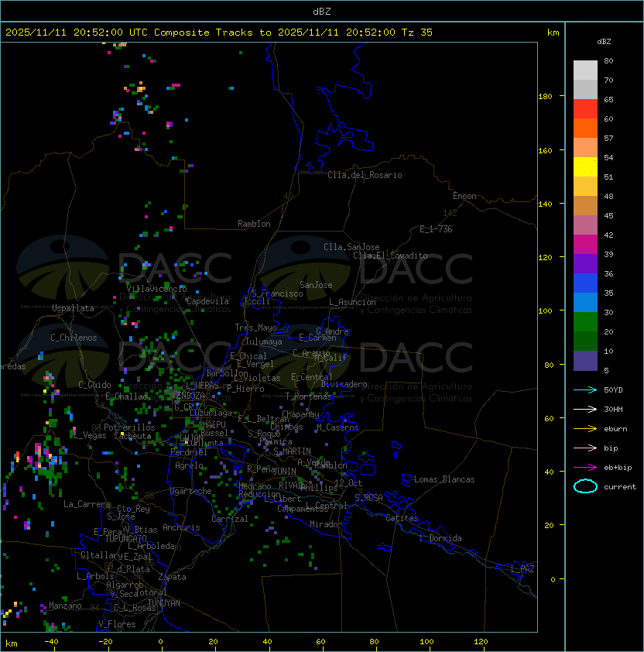The image size is (644, 652).
Task: Click the Tres_Mayo map label
Action: pos(255,328)
